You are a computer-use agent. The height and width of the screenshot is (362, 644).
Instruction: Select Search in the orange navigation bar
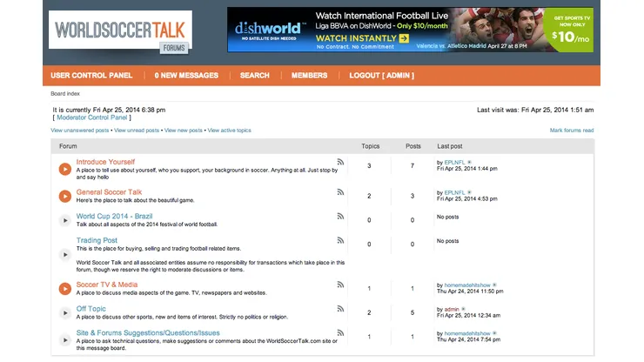254,76
